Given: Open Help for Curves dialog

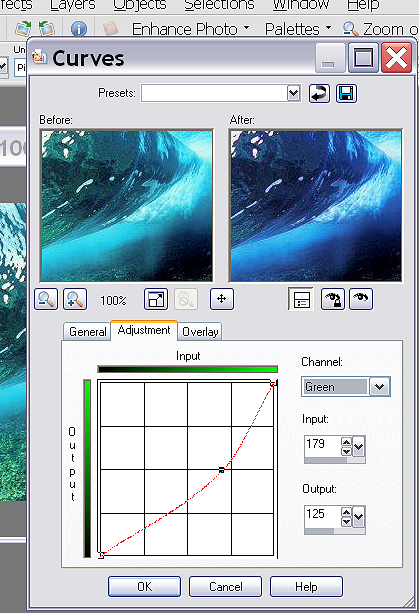Looking at the screenshot, I should pos(306,586).
